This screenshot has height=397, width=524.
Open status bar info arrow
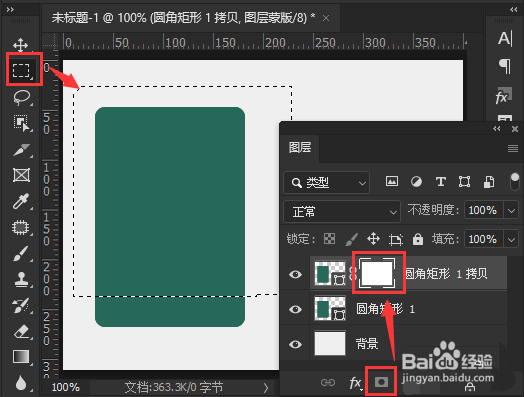266,388
